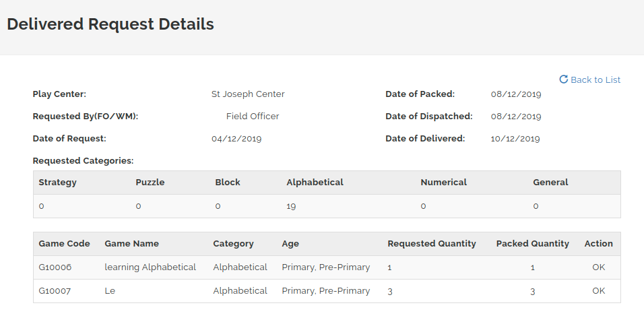644x322 pixels.
Task: Click the Alphabetical count value 19
Action: click(x=291, y=206)
